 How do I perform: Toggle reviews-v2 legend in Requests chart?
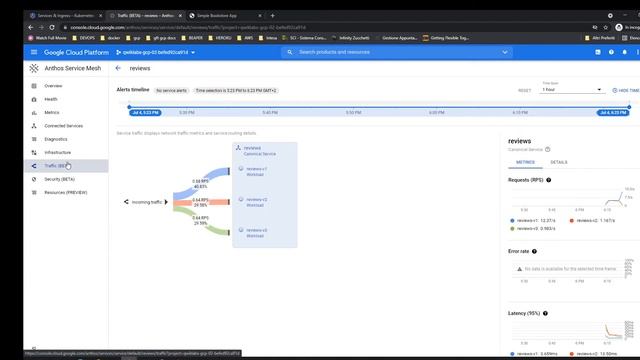(x=592, y=220)
